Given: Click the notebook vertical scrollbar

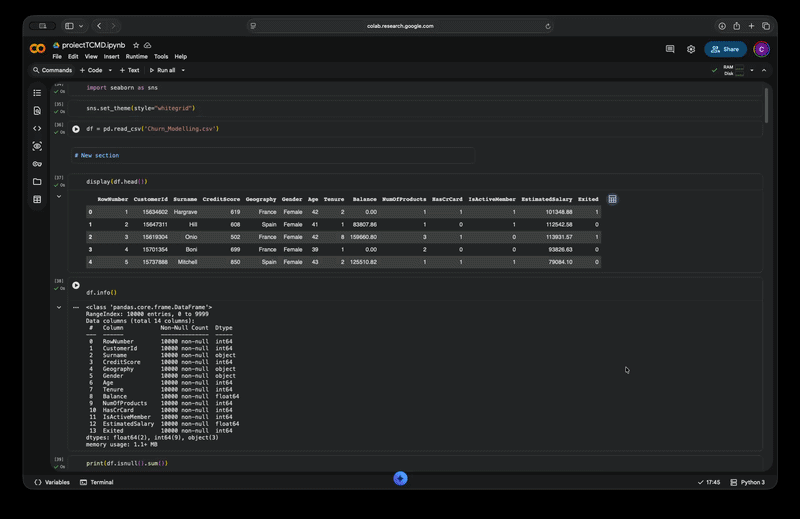Looking at the screenshot, I should pos(766,106).
